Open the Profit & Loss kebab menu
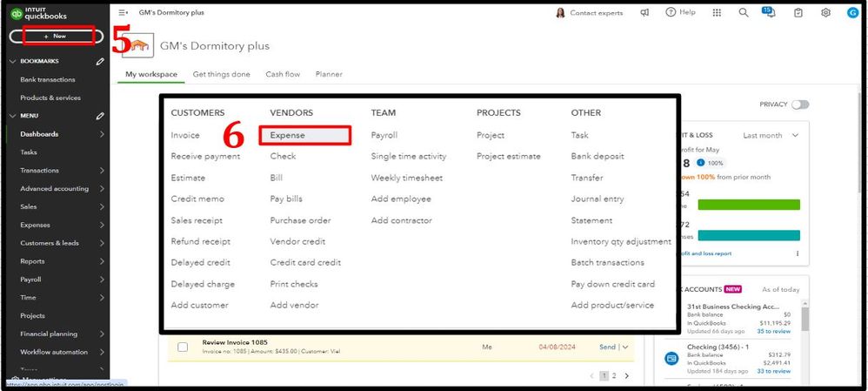Image resolution: width=868 pixels, height=391 pixels. coord(798,253)
